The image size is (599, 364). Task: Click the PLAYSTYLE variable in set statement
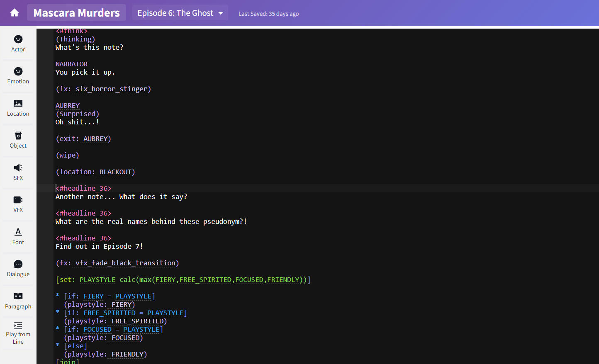[97, 280]
